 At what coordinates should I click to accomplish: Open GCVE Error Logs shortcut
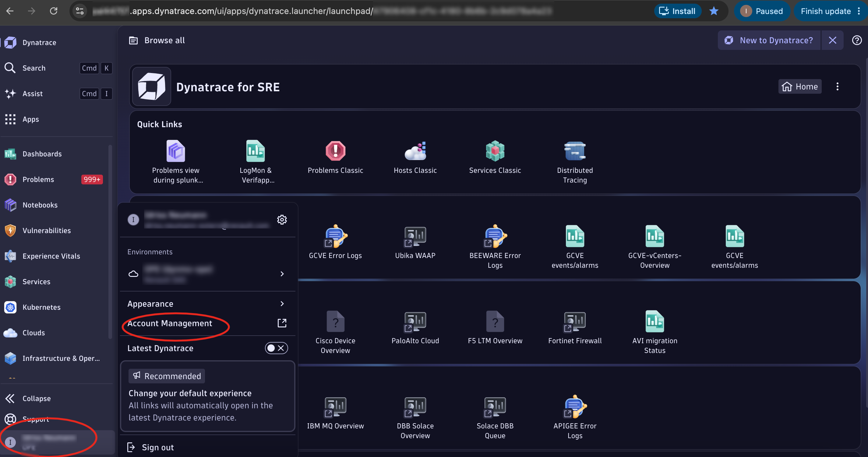[335, 242]
